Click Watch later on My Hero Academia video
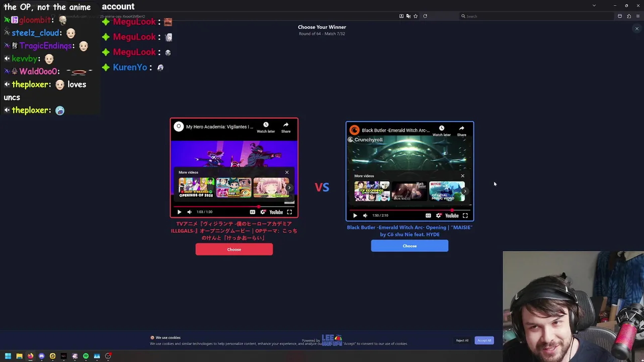The height and width of the screenshot is (362, 644). point(266,127)
